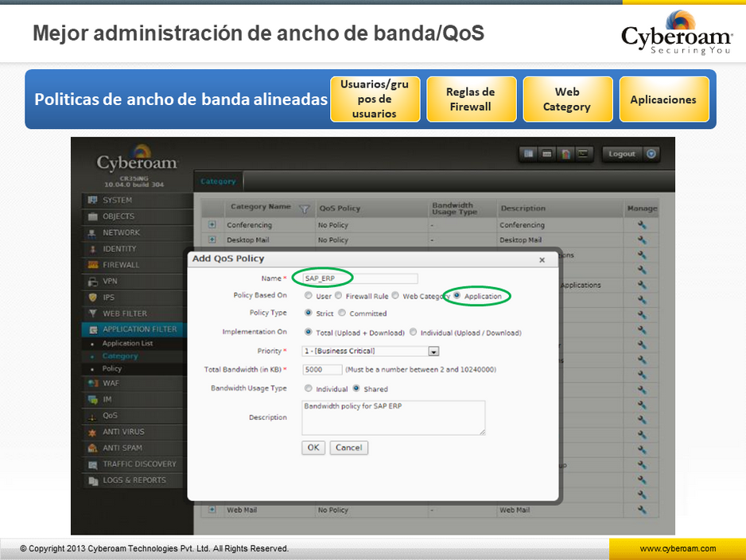Image resolution: width=746 pixels, height=560 pixels.
Task: Select the User policy radio button
Action: click(x=309, y=296)
